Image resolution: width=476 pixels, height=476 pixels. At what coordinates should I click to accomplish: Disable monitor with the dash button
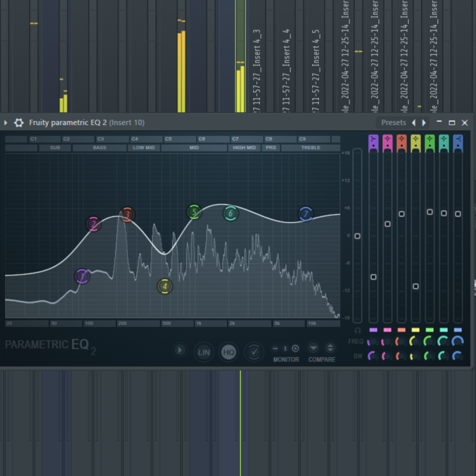click(275, 348)
